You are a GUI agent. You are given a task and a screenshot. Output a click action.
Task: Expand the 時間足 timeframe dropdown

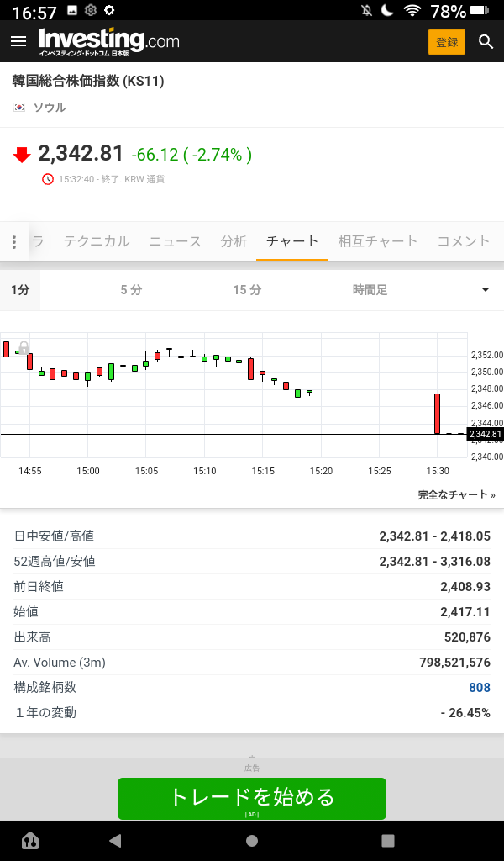(485, 290)
